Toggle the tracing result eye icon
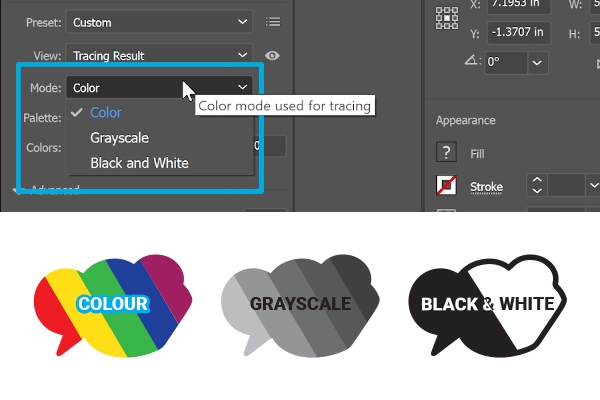The width and height of the screenshot is (600, 400). coord(272,55)
